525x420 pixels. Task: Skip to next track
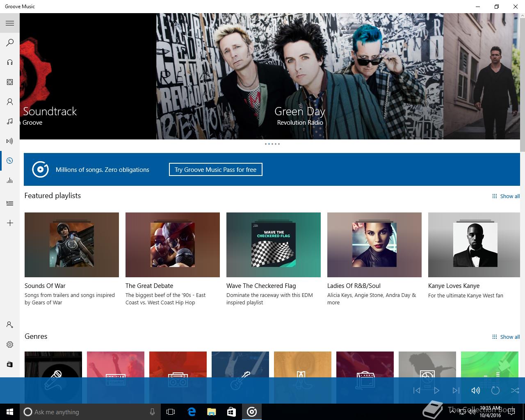[456, 390]
